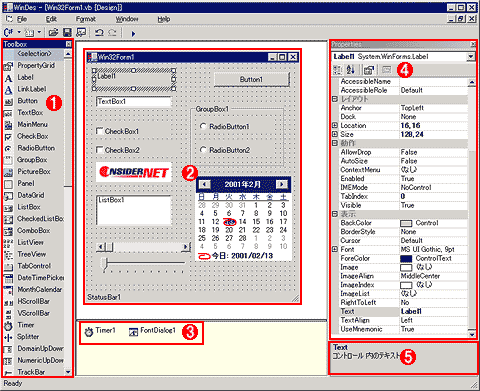480x391 pixels.
Task: Collapse the 表示 category
Action: coord(335,214)
